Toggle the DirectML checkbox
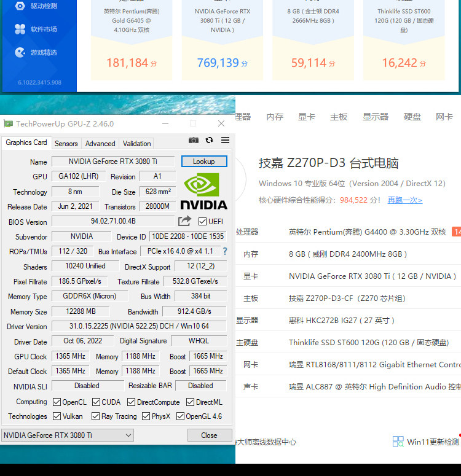The width and height of the screenshot is (461, 476). click(x=190, y=402)
